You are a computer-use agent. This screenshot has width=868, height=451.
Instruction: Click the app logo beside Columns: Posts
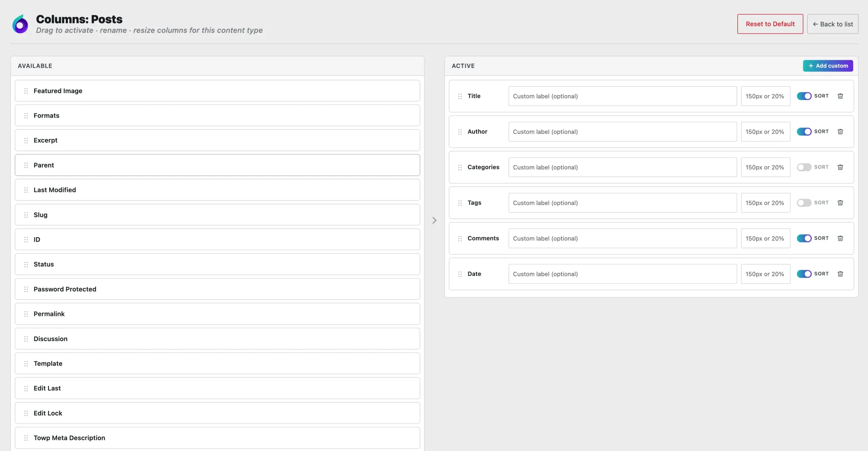pyautogui.click(x=20, y=24)
